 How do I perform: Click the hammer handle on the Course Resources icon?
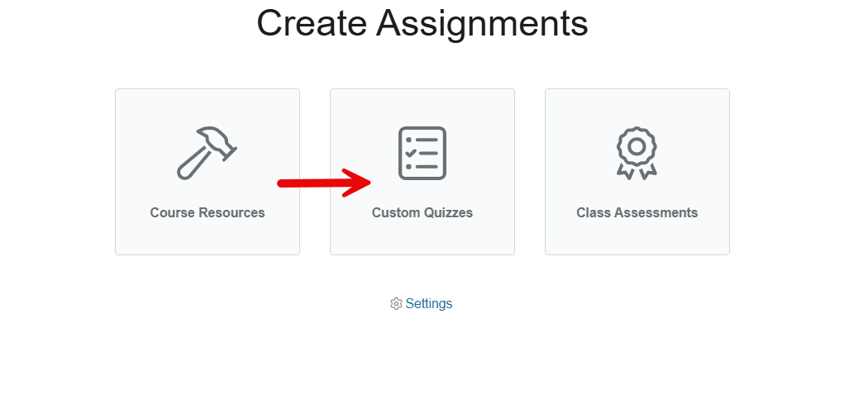[192, 164]
